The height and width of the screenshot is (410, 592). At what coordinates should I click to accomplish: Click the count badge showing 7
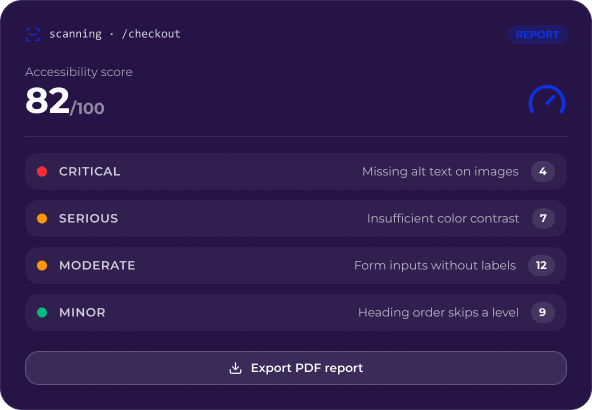point(543,219)
